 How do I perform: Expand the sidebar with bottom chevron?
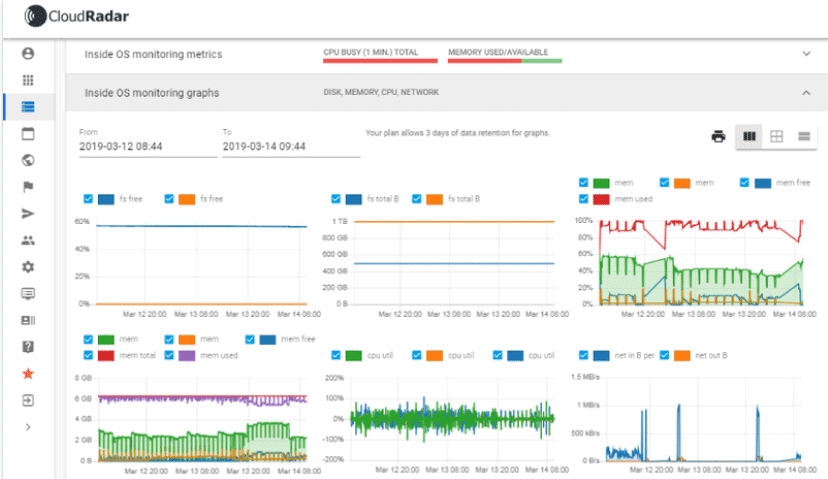pyautogui.click(x=28, y=427)
